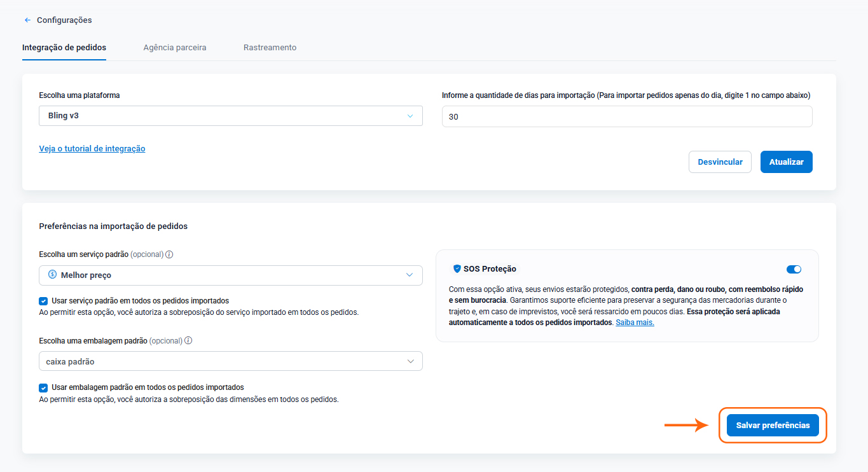Click the Desvincular button

(720, 162)
